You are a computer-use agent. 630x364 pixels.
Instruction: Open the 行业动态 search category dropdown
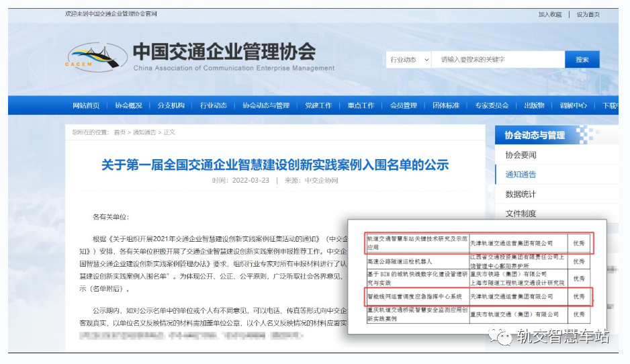(x=408, y=60)
